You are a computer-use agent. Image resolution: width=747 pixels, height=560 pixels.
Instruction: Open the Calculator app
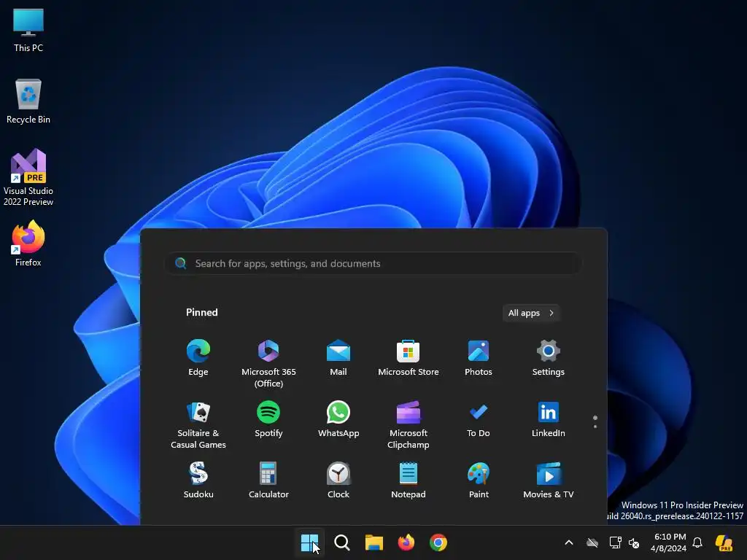[x=268, y=480]
